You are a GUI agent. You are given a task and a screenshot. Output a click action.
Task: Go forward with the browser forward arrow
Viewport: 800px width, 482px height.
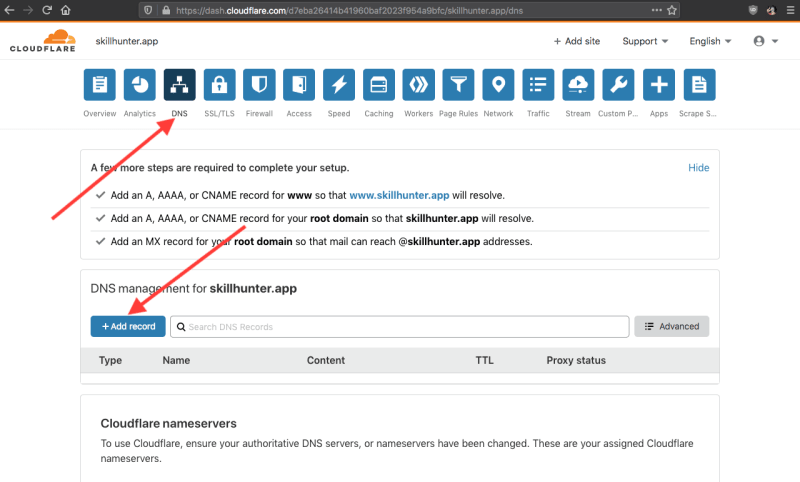pyautogui.click(x=28, y=10)
